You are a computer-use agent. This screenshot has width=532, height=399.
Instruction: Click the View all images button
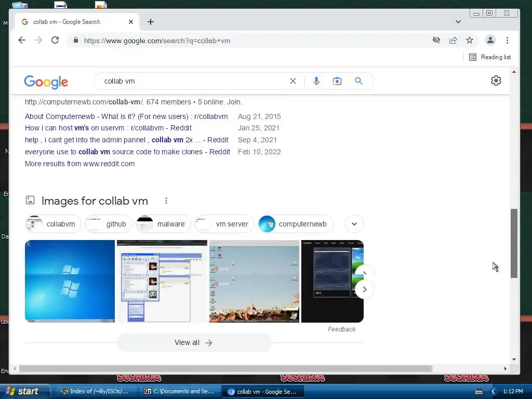click(x=194, y=343)
